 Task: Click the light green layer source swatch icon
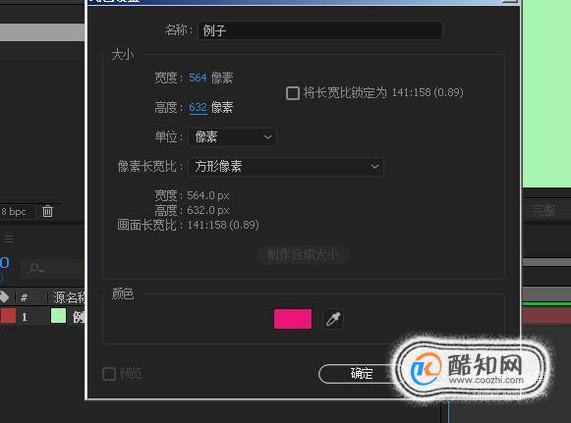tap(58, 316)
